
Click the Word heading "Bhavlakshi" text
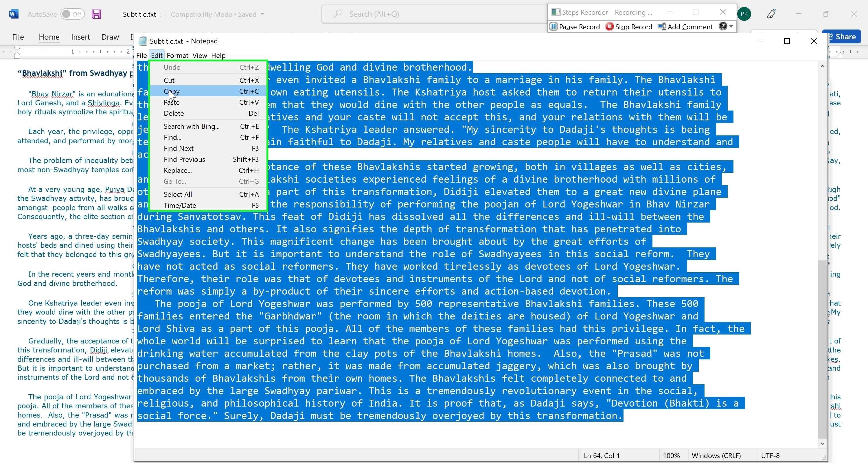[x=43, y=73]
